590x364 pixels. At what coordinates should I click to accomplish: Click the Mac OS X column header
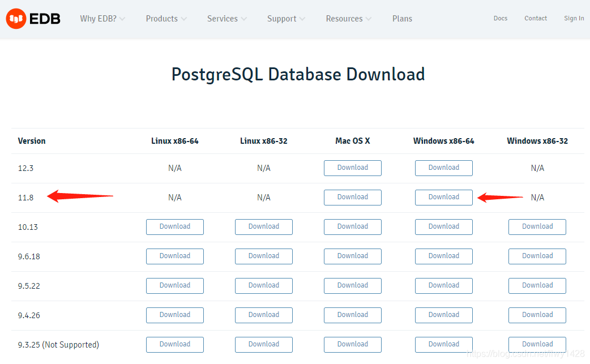point(353,141)
